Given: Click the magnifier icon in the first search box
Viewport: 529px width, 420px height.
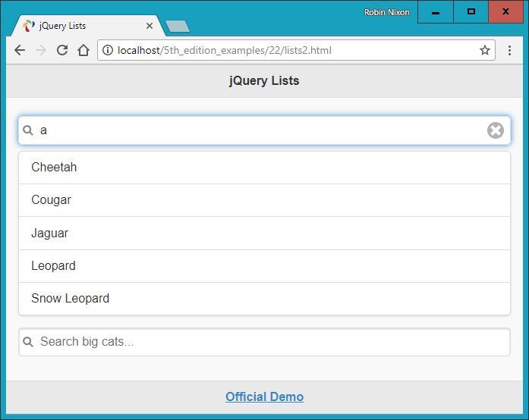Looking at the screenshot, I should point(28,130).
